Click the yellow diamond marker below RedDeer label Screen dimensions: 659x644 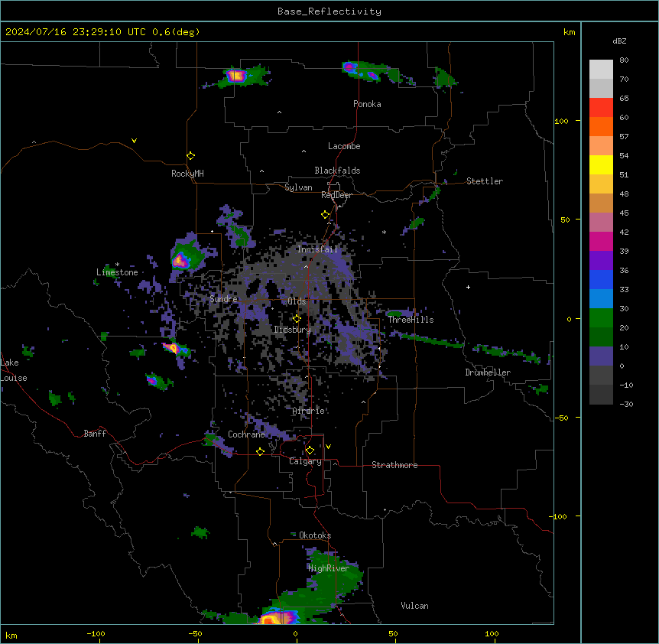(325, 215)
